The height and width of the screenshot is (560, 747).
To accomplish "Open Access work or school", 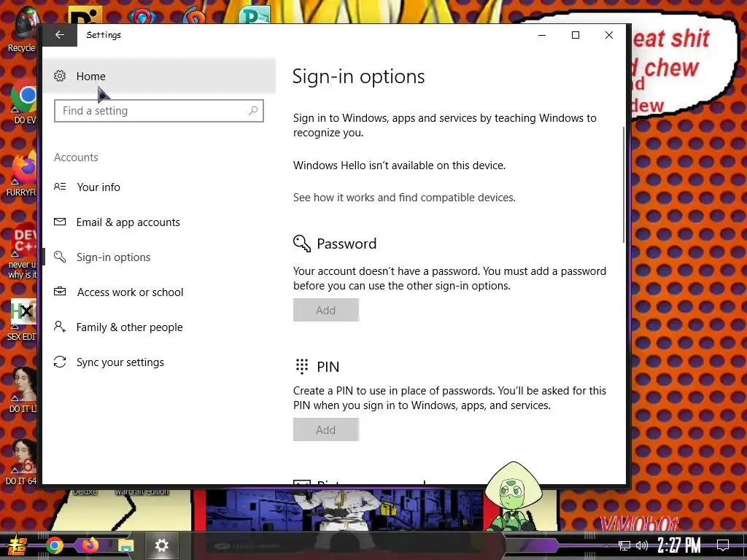I will tap(158, 292).
